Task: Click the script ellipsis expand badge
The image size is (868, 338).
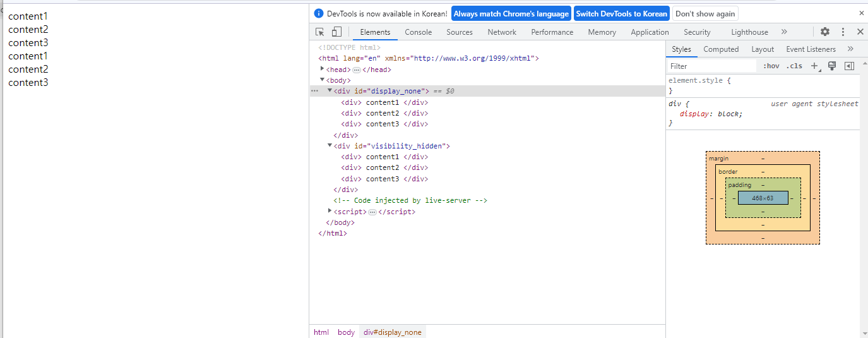Action: tap(372, 212)
